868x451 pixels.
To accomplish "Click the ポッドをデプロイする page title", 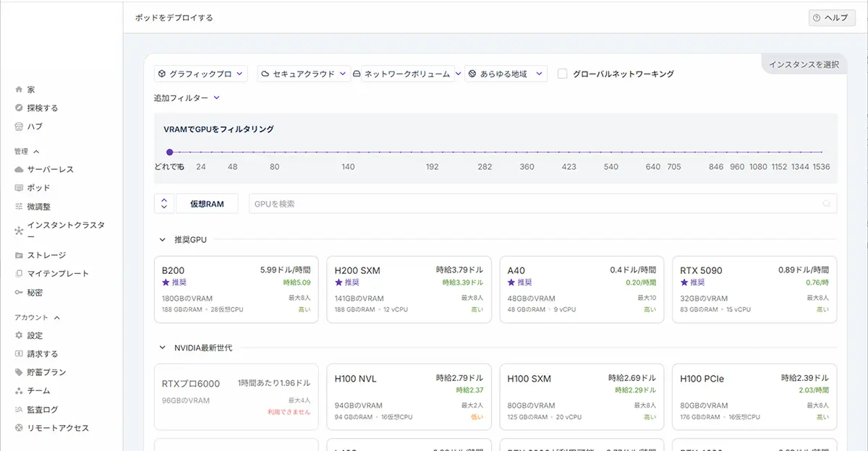I will [x=174, y=17].
